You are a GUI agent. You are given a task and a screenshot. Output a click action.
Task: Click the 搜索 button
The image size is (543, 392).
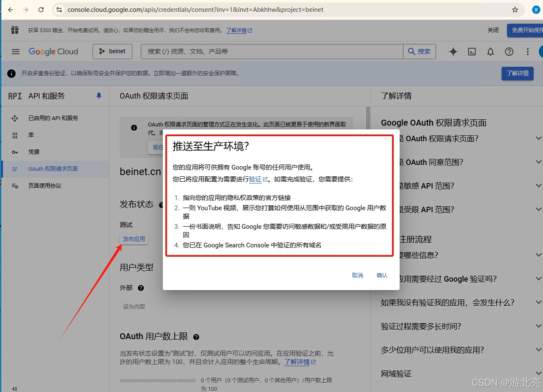[x=420, y=51]
